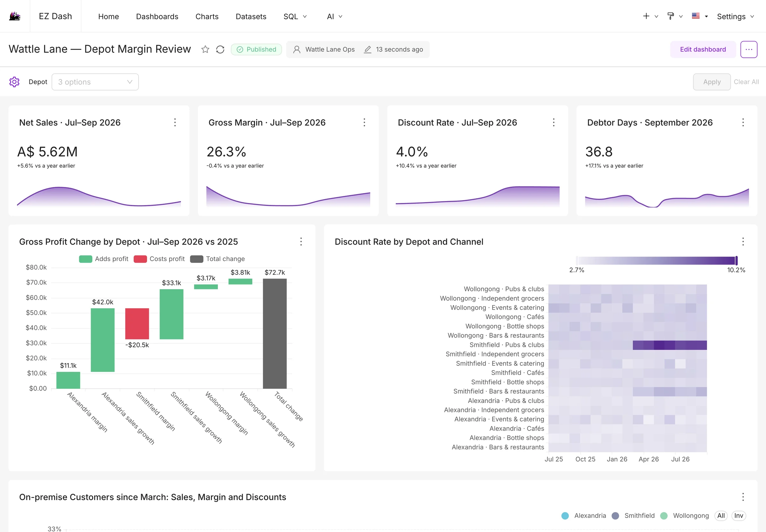This screenshot has width=766, height=532.
Task: Expand the AI menu
Action: coord(334,16)
